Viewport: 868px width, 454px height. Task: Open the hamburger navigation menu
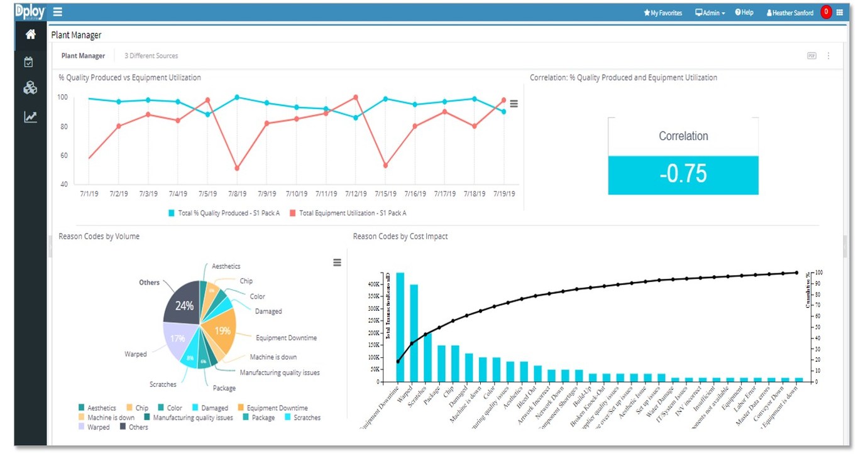57,11
